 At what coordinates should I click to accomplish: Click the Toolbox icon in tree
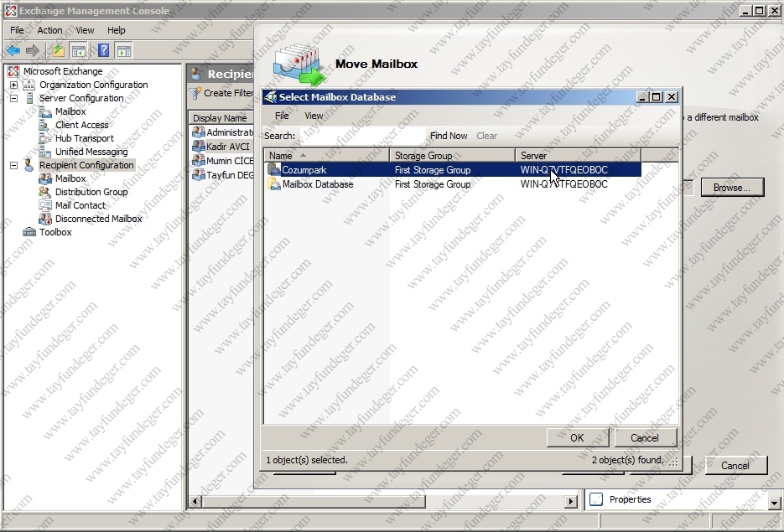tap(29, 232)
